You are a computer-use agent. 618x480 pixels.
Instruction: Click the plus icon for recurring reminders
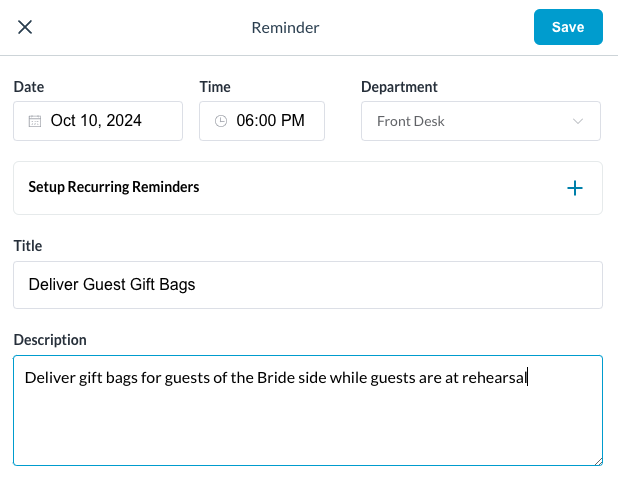pos(575,188)
